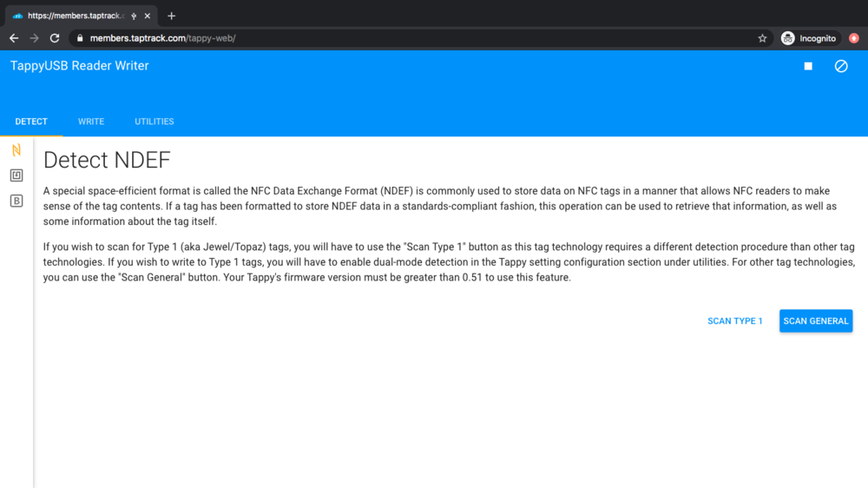The image size is (868, 488).
Task: Click the Scan General button
Action: click(815, 320)
